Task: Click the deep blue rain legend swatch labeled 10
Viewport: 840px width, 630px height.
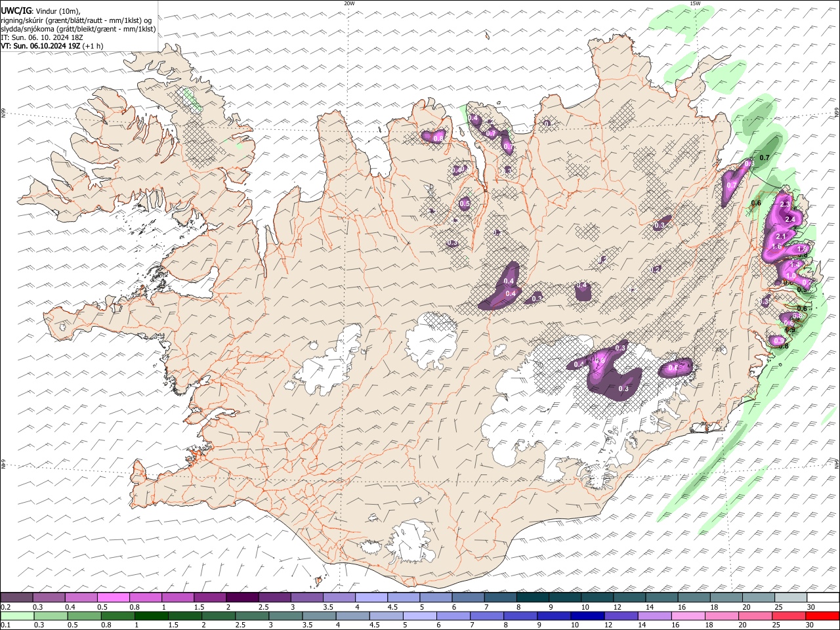Action: pyautogui.click(x=586, y=616)
